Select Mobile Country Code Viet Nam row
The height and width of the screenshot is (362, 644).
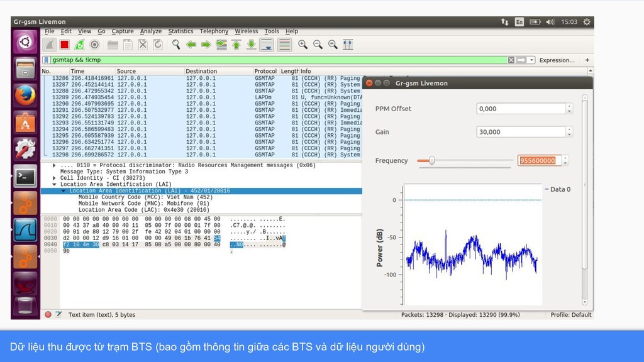(x=145, y=197)
